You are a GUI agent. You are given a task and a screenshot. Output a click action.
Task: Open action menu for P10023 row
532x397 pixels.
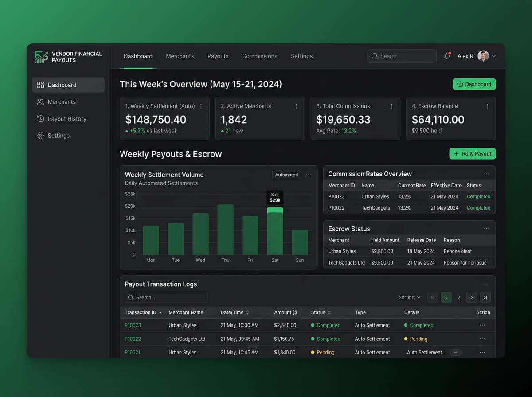(x=482, y=325)
